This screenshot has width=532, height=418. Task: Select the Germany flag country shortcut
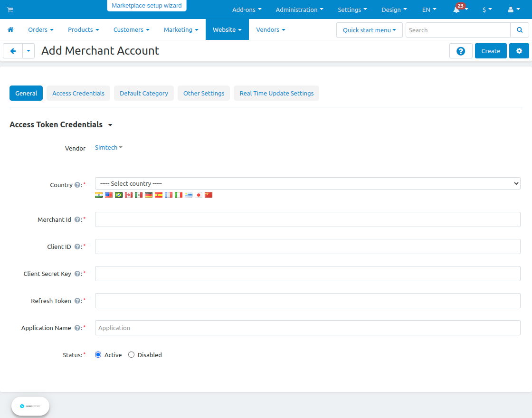pyautogui.click(x=148, y=195)
